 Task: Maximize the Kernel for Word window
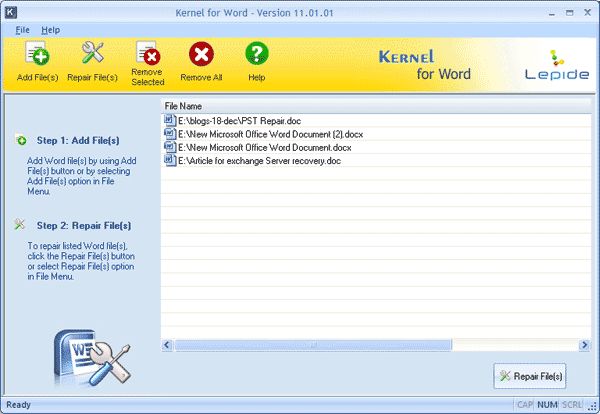[569, 13]
